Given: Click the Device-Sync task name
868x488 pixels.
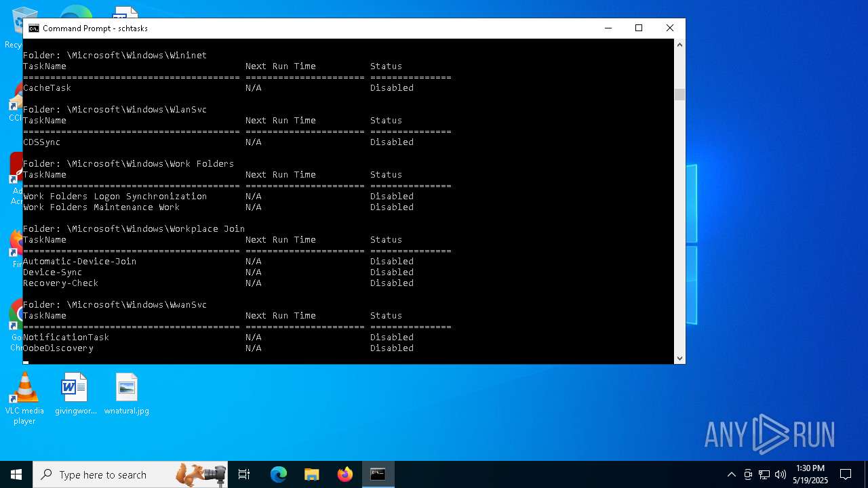Looking at the screenshot, I should [x=53, y=272].
